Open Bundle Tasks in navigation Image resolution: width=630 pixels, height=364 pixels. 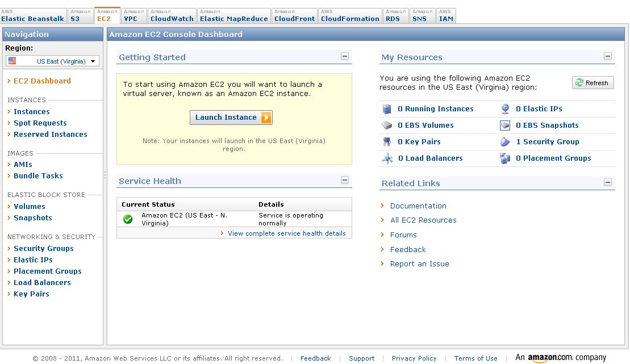click(38, 175)
